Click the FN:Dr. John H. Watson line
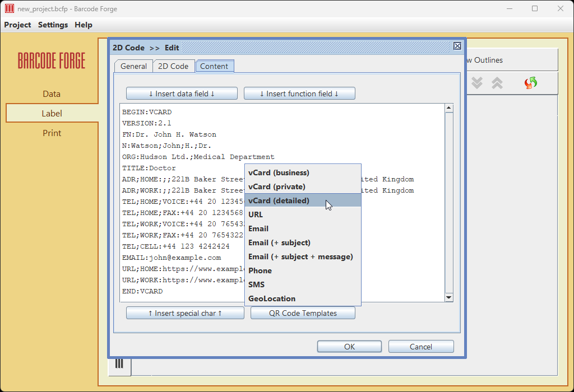The image size is (574, 392). pyautogui.click(x=169, y=134)
